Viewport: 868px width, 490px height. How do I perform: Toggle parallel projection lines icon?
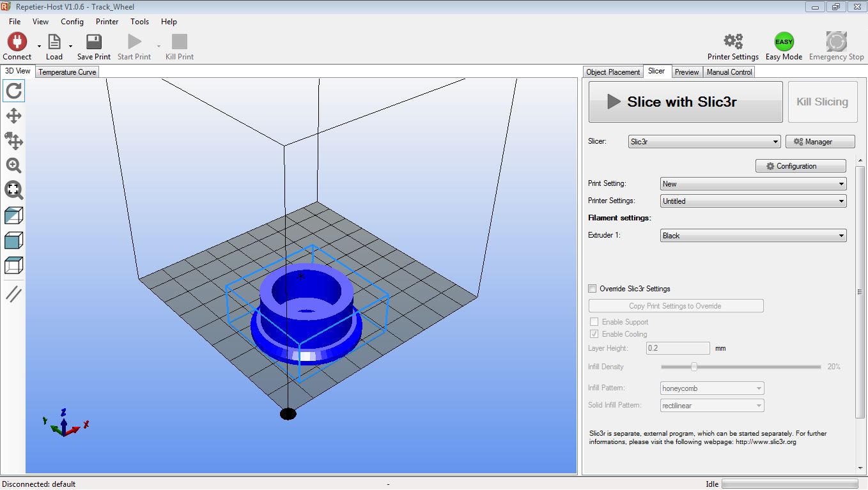click(13, 294)
